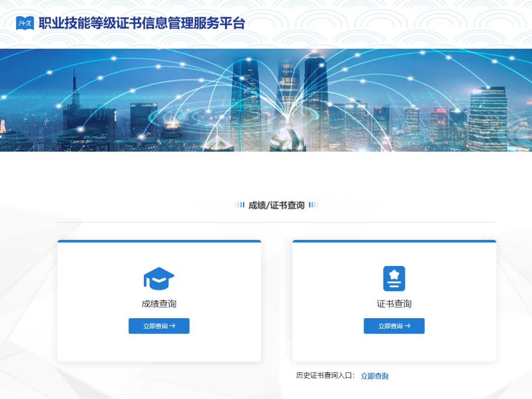Click 立即查询 button under 证书查询
Viewport: 532px width, 399px height.
tap(394, 326)
